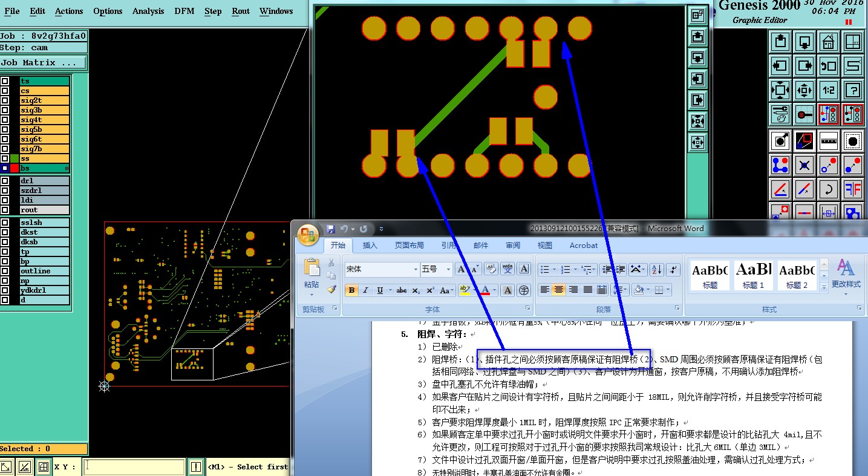Open the font name dropdown showing 宋体
The width and height of the screenshot is (868, 476).
click(x=416, y=269)
